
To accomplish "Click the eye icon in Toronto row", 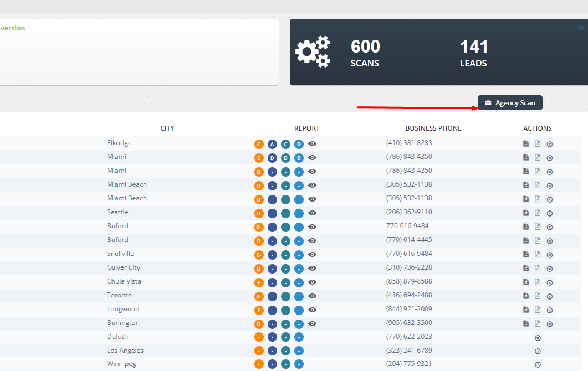I will tap(313, 296).
